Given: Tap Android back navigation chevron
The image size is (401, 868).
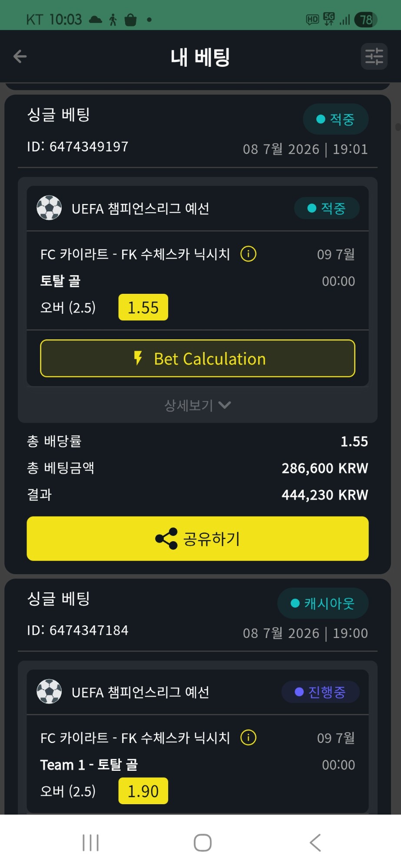Looking at the screenshot, I should [x=315, y=843].
